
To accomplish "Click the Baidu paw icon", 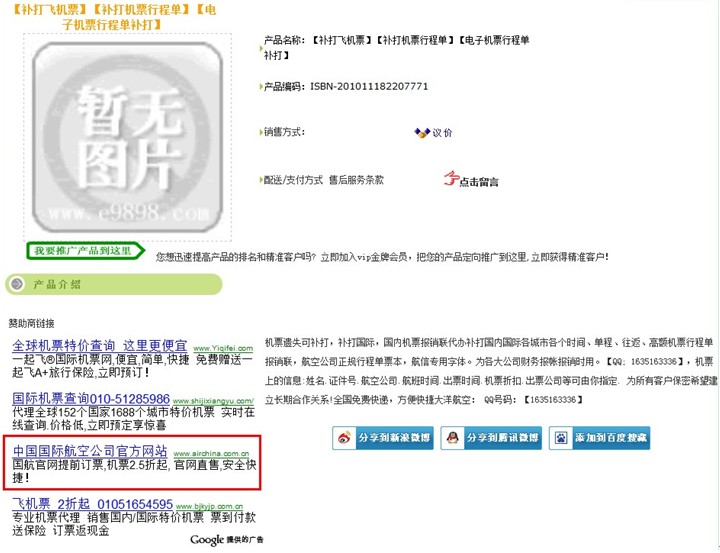I will [559, 438].
